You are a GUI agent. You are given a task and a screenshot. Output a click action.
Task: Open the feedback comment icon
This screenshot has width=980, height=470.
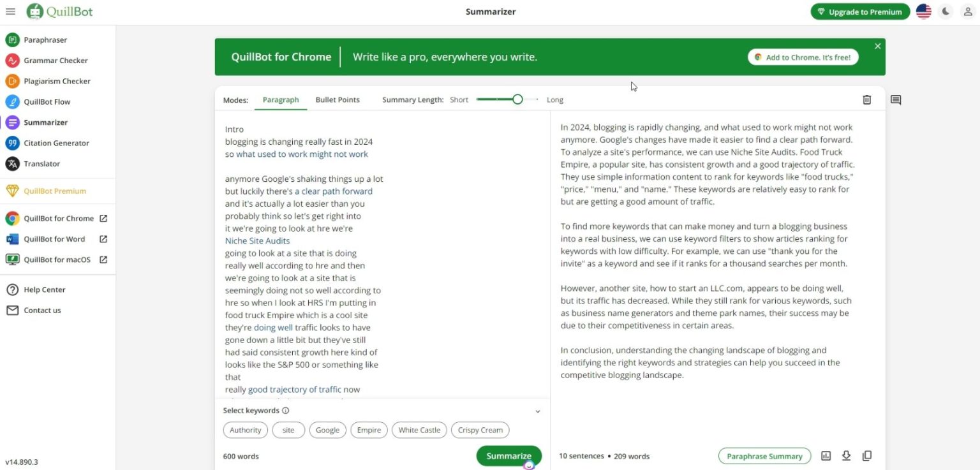coord(896,100)
